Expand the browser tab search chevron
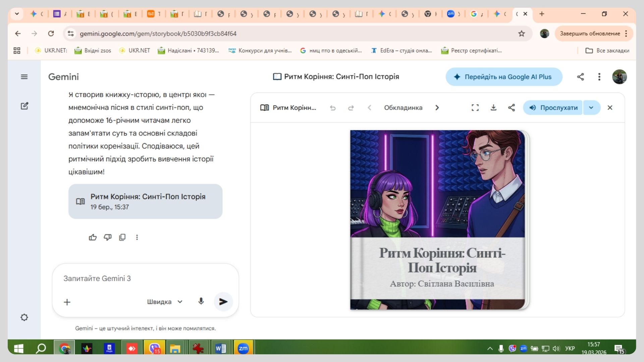644x362 pixels. [17, 14]
